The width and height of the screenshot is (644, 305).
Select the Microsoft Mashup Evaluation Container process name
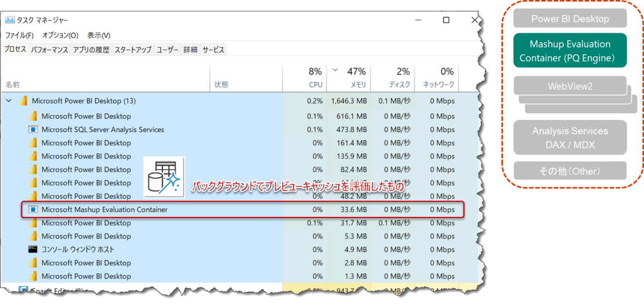[105, 209]
